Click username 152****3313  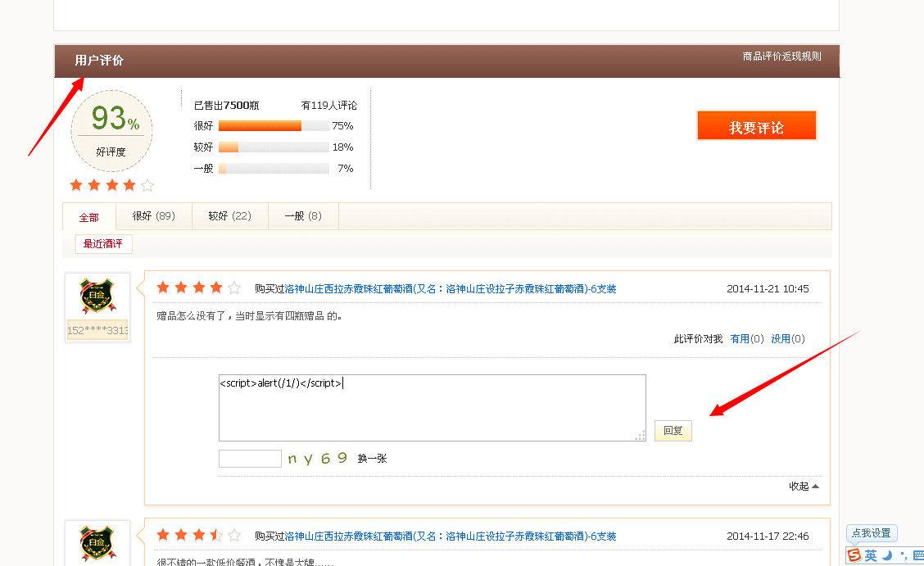click(x=97, y=330)
